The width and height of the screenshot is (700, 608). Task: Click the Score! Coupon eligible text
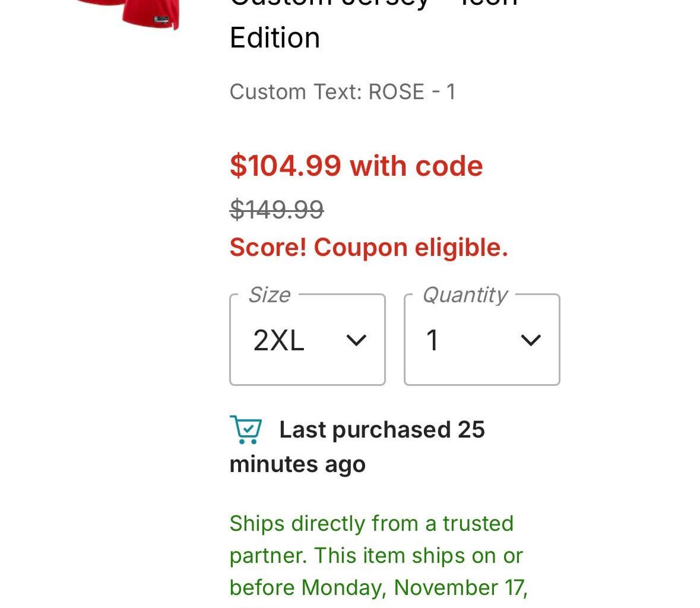368,247
